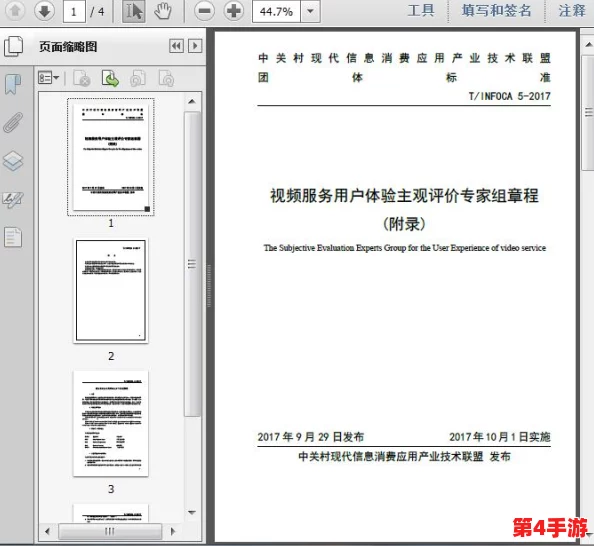Click the bottom publisher line 中关村现代信息消费应用产业技术联盟 发布
594x546 pixels.
pyautogui.click(x=404, y=456)
